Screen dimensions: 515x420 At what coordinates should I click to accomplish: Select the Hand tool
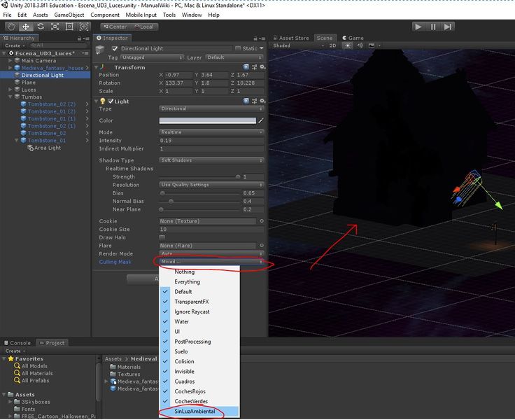(x=11, y=27)
